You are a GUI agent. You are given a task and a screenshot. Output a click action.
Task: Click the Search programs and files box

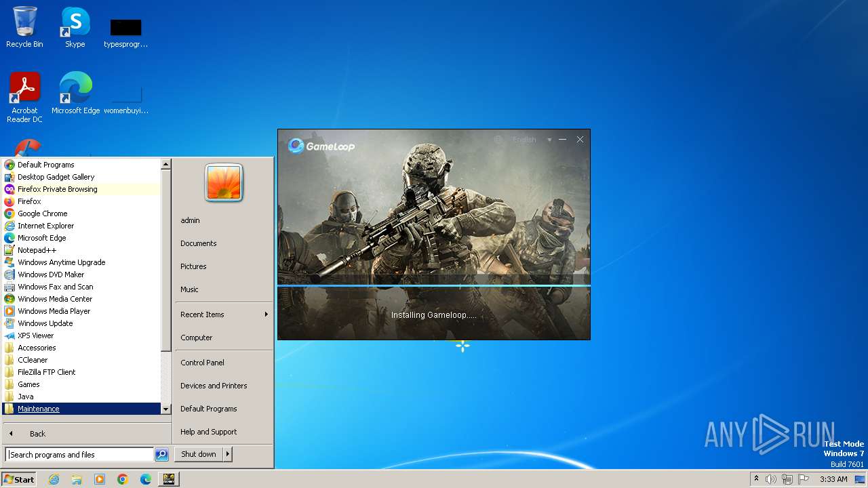(x=79, y=455)
